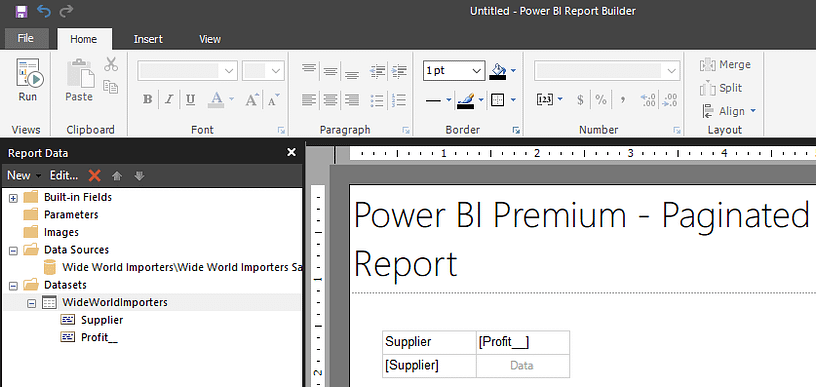Viewport: 816px width, 387px height.
Task: Cut selection with the scissors icon
Action: [111, 64]
